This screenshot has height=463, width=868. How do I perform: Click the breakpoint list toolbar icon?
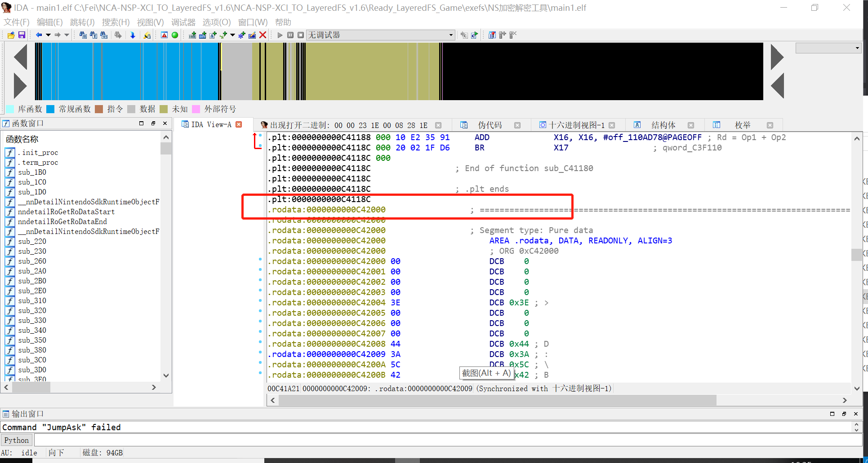tap(492, 35)
